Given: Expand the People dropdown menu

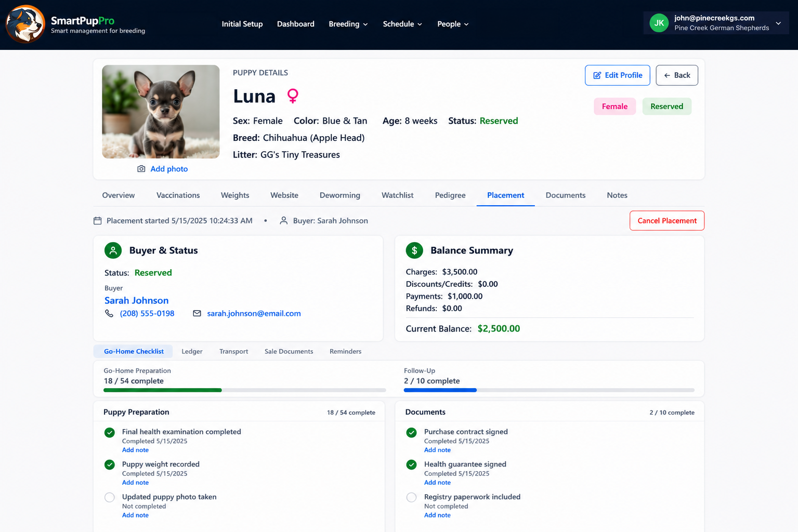Looking at the screenshot, I should click(453, 24).
